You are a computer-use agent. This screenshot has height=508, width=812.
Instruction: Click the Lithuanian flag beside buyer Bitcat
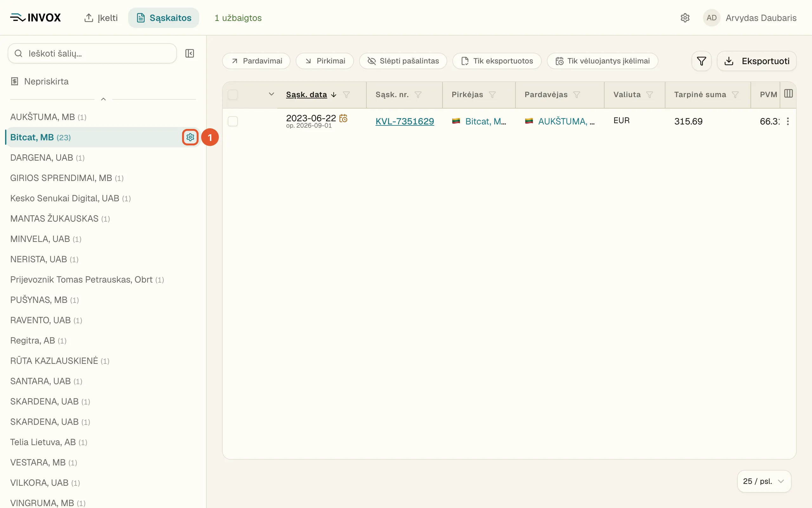click(x=456, y=121)
